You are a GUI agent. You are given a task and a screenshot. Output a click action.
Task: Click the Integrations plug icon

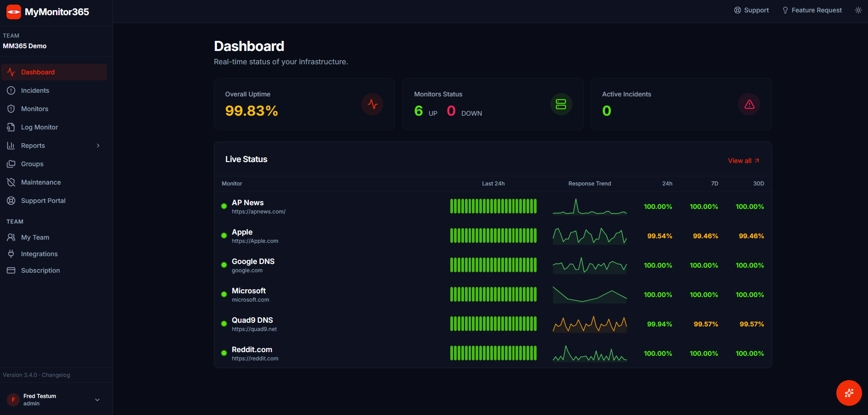pyautogui.click(x=11, y=254)
